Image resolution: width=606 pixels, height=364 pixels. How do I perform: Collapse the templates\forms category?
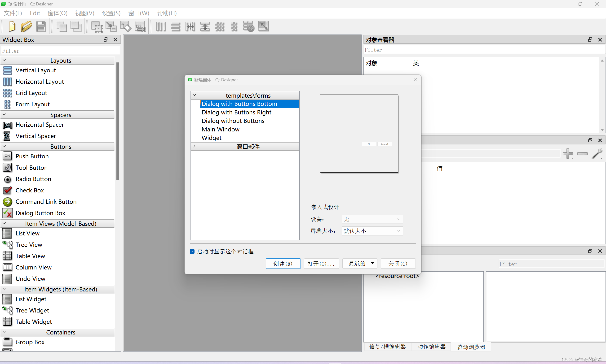[195, 95]
